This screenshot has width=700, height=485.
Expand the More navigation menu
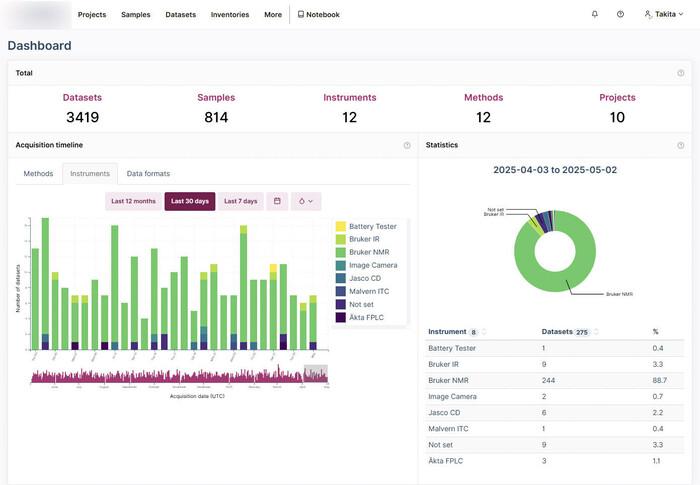coord(272,15)
